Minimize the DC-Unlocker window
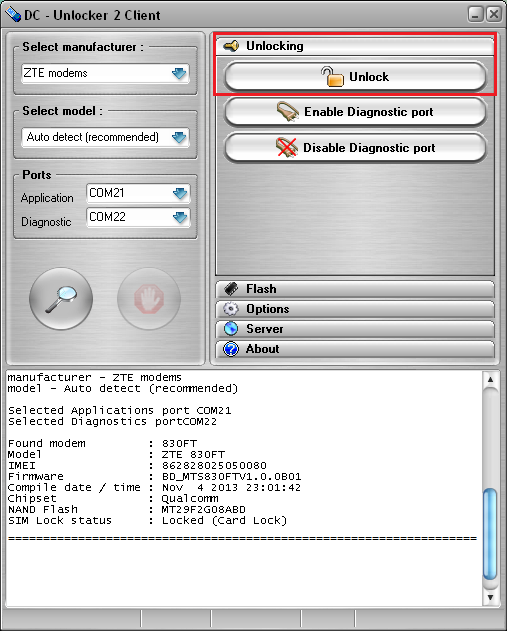The image size is (507, 631). [475, 14]
